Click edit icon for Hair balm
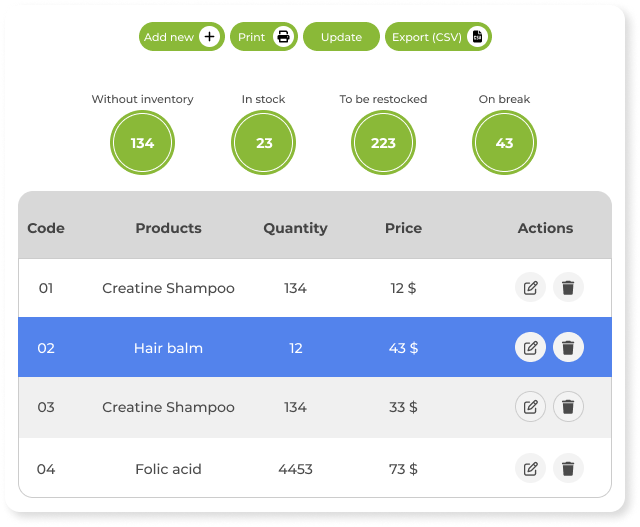This screenshot has height=527, width=640. coord(530,347)
